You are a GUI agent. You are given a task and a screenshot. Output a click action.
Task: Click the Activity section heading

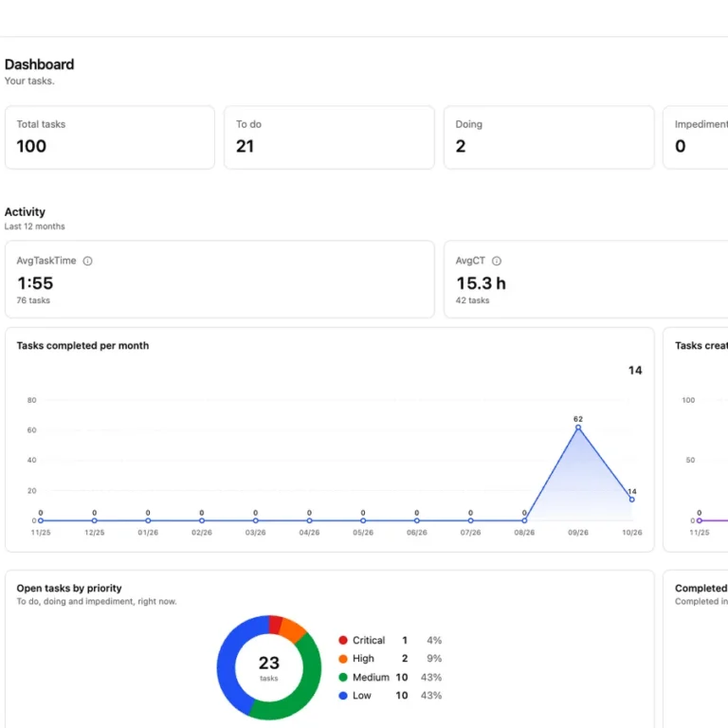point(25,211)
